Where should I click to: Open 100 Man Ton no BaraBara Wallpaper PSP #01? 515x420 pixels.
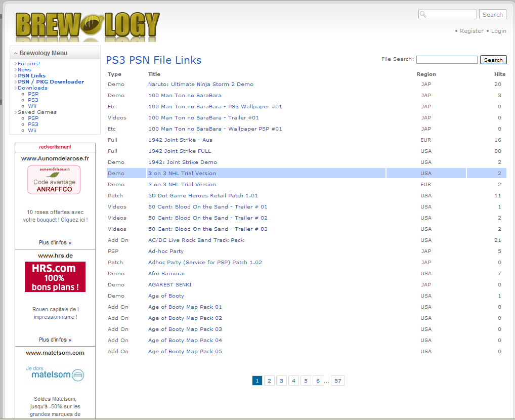pyautogui.click(x=215, y=129)
